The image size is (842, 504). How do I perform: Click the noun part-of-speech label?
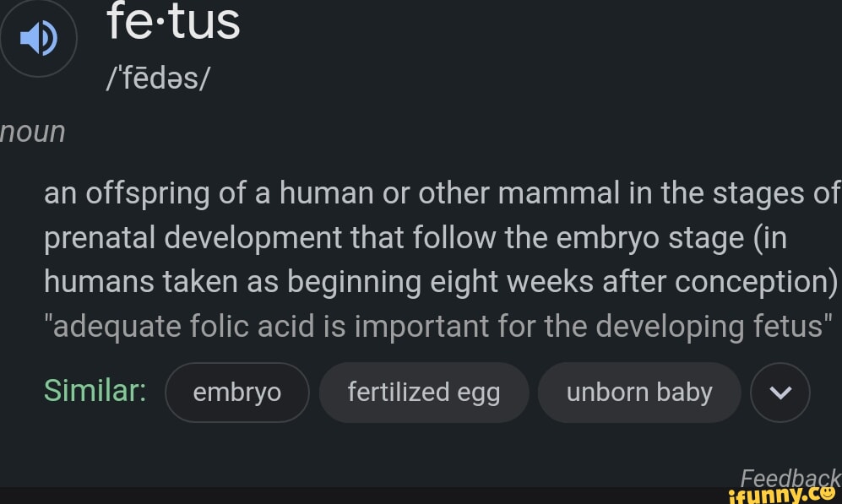tap(33, 131)
